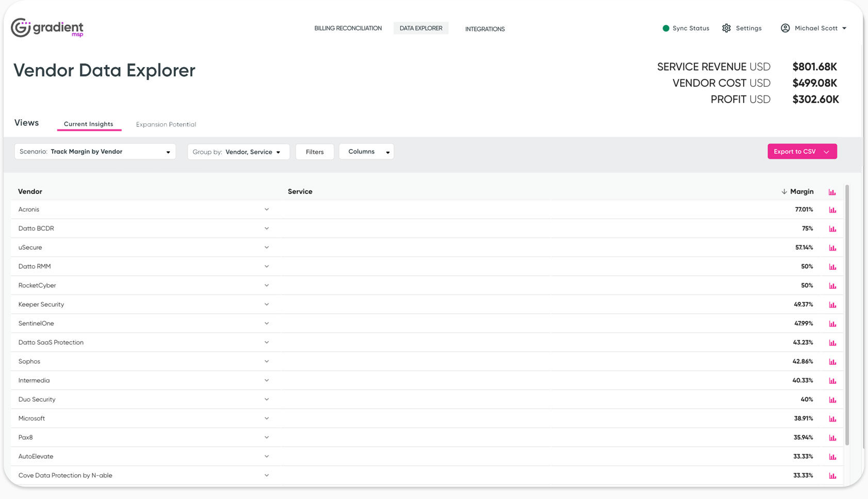868x499 pixels.
Task: Click the Export to CSV button
Action: coord(801,152)
